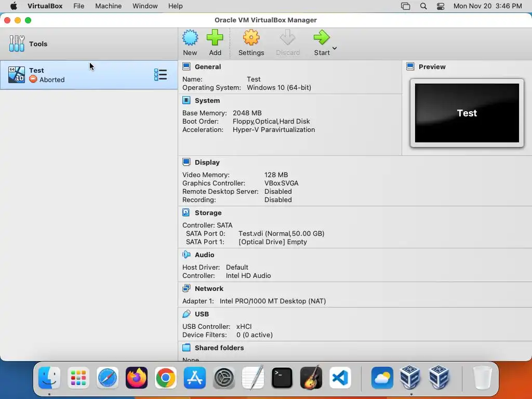
Task: Launch Safari from the Dock
Action: (108, 378)
